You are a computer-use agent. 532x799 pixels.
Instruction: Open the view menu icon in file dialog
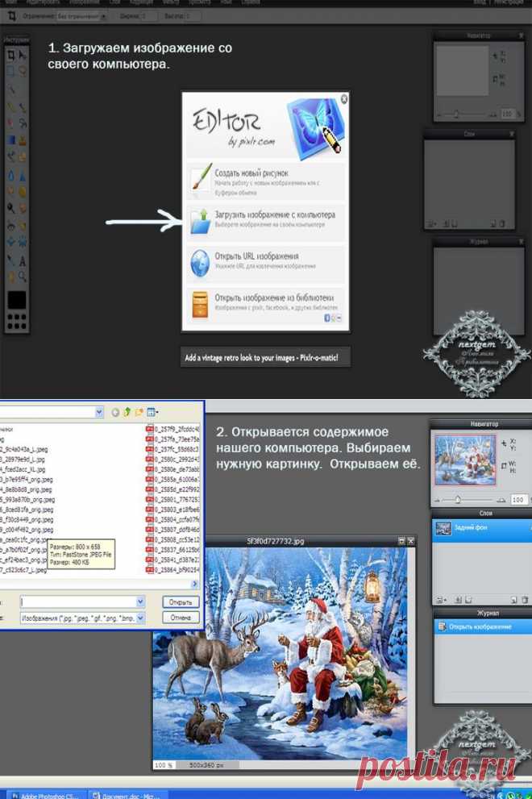pos(152,412)
